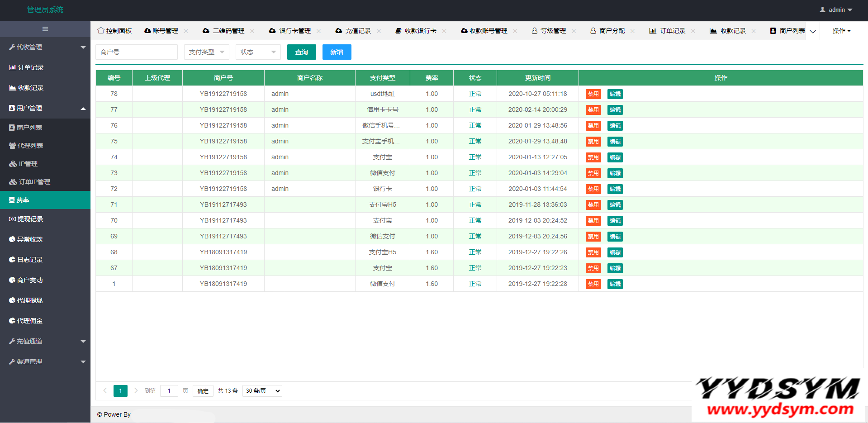This screenshot has height=423, width=868.
Task: Switch to the 银行卡管理 tab
Action: tap(294, 31)
